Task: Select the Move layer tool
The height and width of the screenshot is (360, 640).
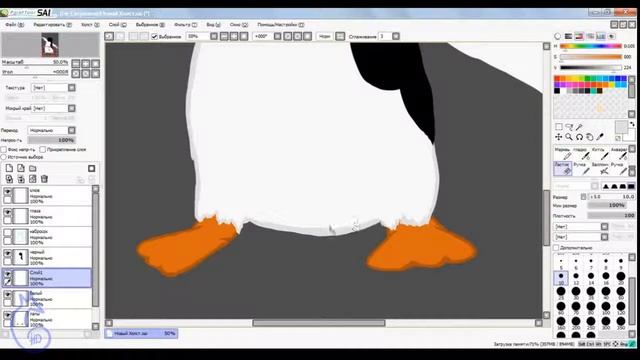Action: [559, 137]
